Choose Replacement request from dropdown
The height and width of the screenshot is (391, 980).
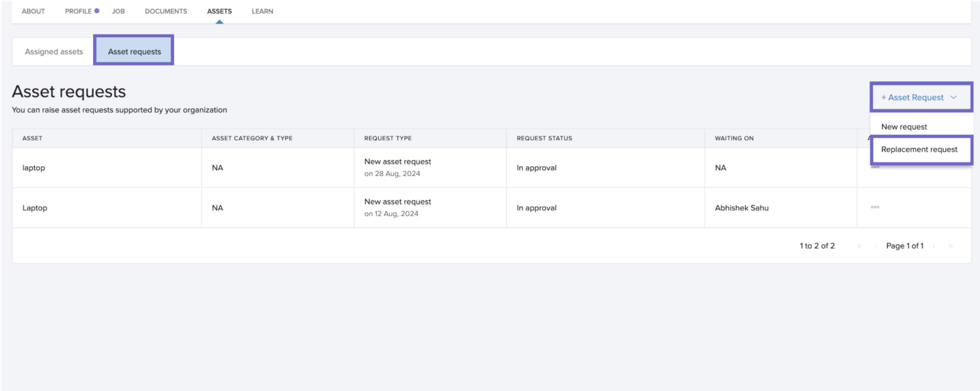click(919, 149)
